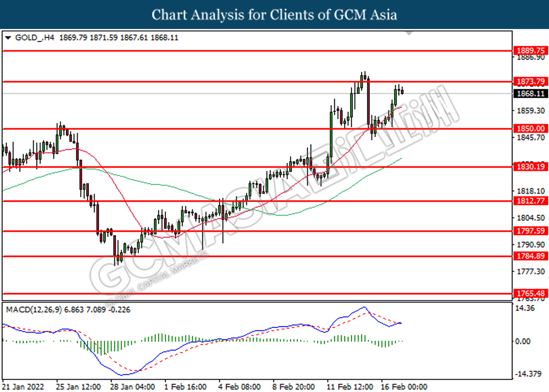Click the dropdown triangle beside GOLD_,H4
The height and width of the screenshot is (392, 549).
pos(8,38)
